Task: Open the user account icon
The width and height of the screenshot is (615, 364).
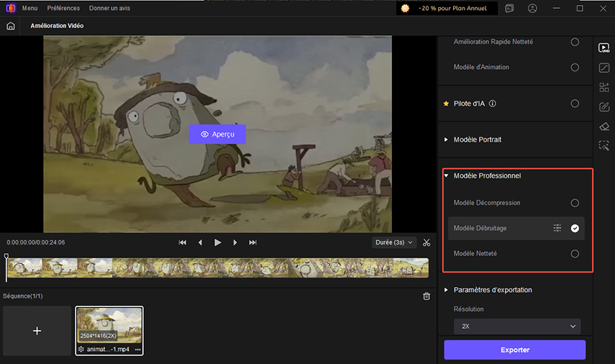Action: tap(532, 9)
